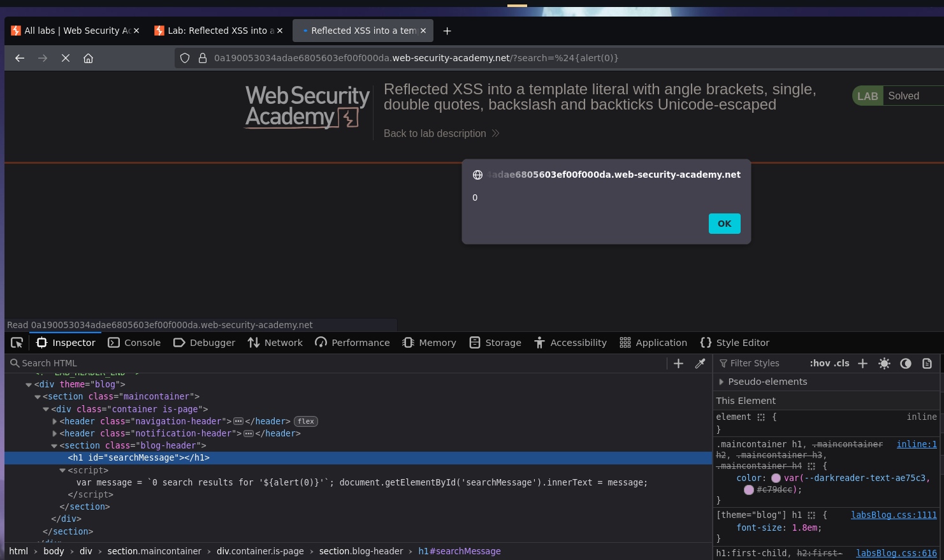Select section.maincontainer in the breadcrumb
This screenshot has height=560, width=944.
[x=154, y=551]
